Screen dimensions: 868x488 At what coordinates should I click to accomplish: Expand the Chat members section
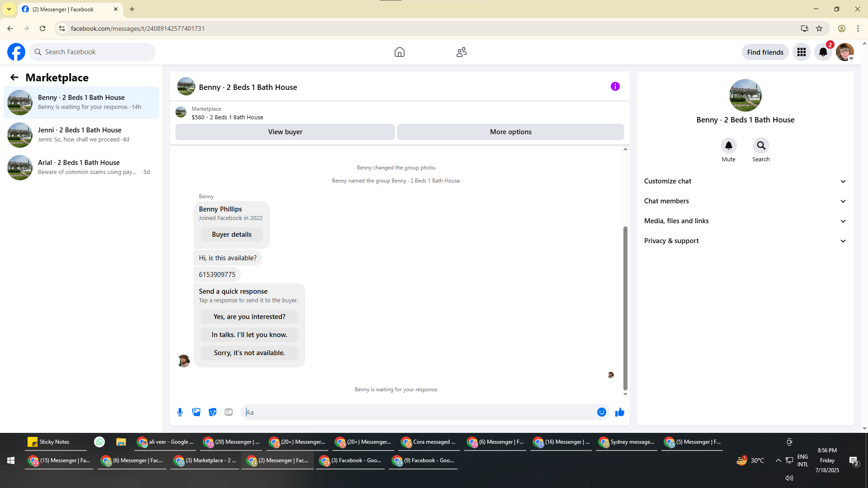745,201
